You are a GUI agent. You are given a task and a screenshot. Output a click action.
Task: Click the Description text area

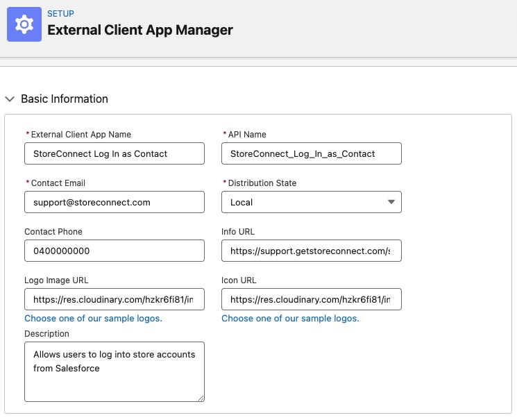(115, 372)
